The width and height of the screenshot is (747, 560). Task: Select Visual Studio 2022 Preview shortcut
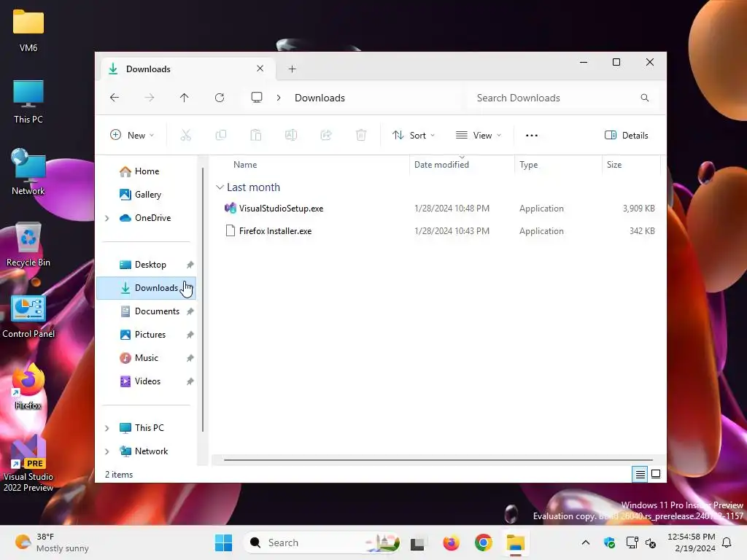(28, 463)
